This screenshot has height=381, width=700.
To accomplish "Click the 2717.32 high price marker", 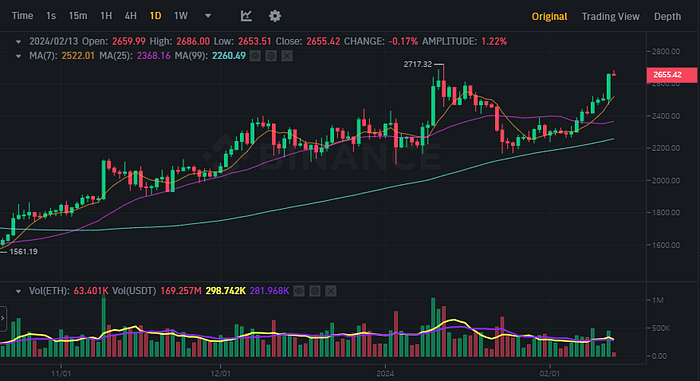I will coord(417,64).
